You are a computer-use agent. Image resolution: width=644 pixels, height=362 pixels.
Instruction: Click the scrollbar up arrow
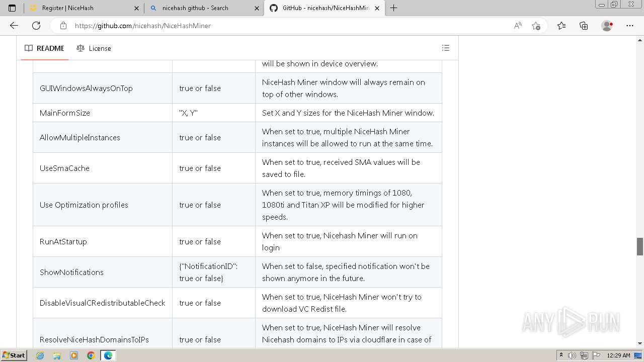pos(640,39)
